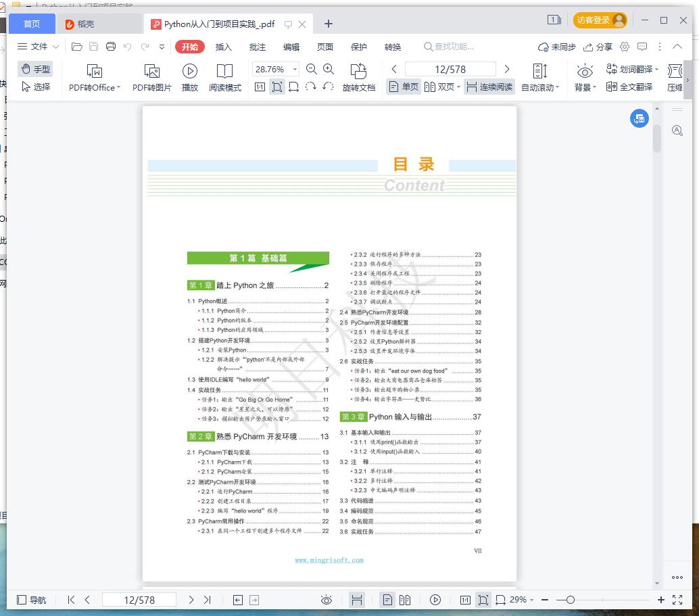Enable 单页 single page layout
Image resolution: width=699 pixels, height=616 pixels.
[x=404, y=87]
